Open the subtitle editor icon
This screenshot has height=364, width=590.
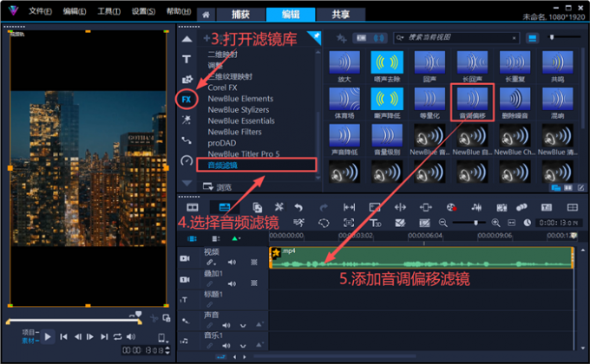(x=547, y=207)
